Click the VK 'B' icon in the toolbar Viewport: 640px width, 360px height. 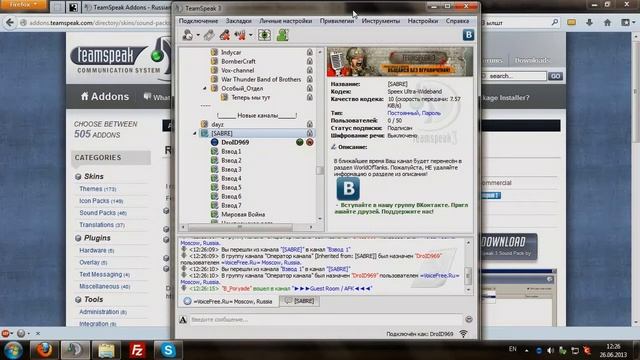pyautogui.click(x=468, y=35)
